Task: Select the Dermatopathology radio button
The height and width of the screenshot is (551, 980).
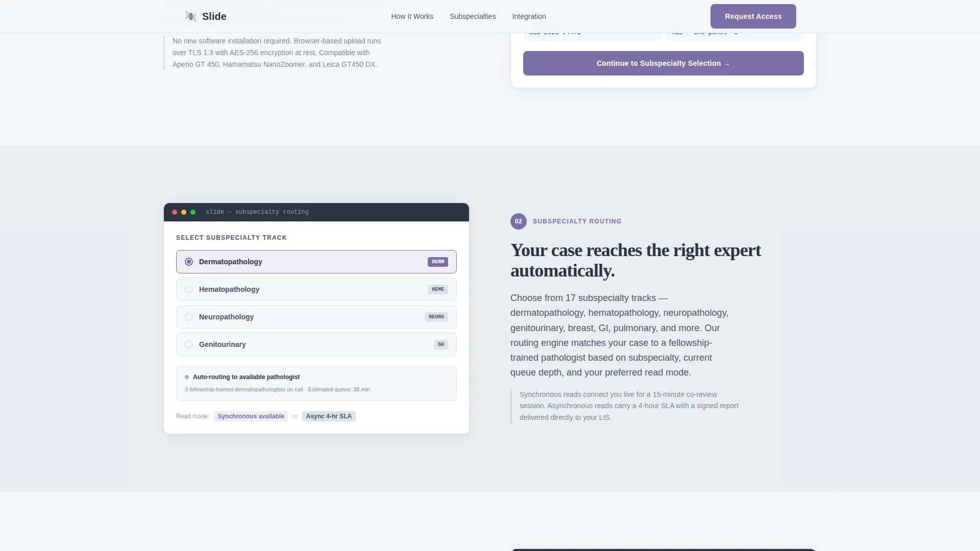Action: click(189, 262)
